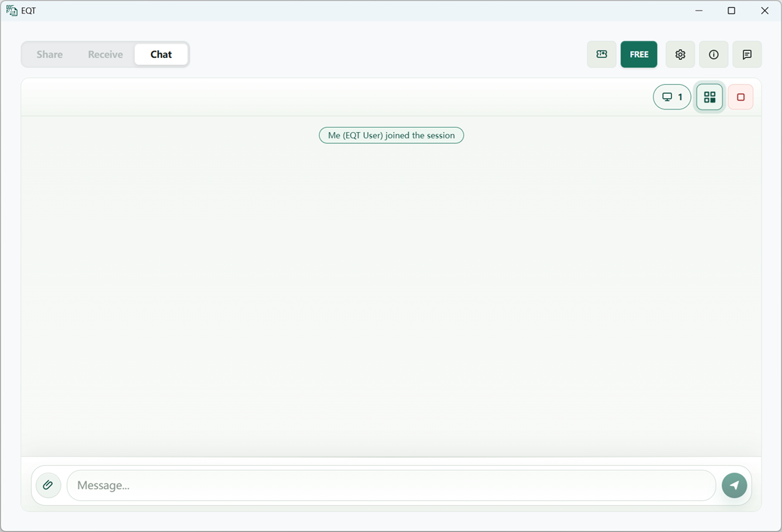Click the paperclip attach file icon
782x532 pixels.
(x=49, y=485)
